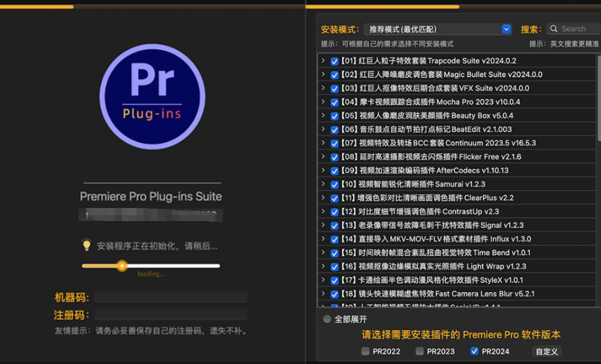Click the loading progress slider handle
601x364 pixels.
(122, 265)
